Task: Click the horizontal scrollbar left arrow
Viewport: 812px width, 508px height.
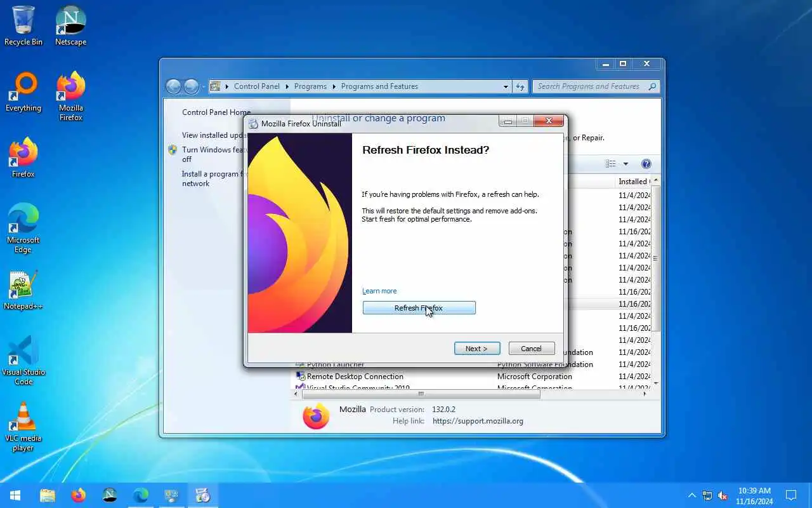Action: pyautogui.click(x=297, y=394)
